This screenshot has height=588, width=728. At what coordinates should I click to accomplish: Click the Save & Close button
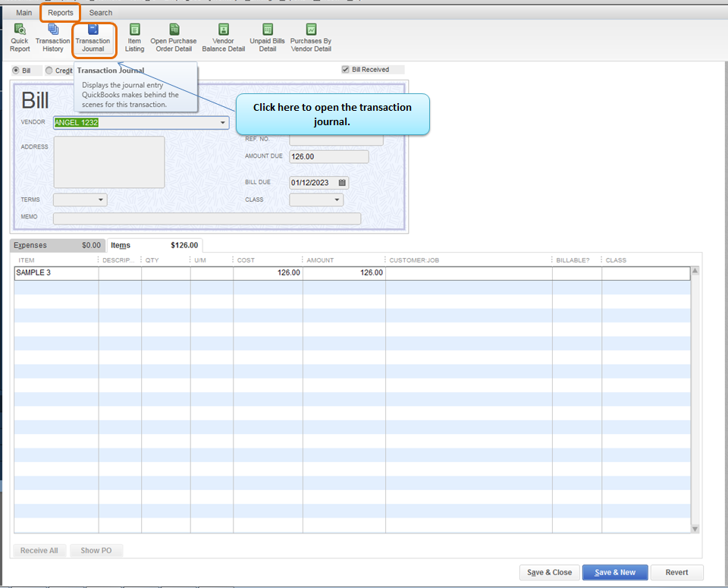[549, 572]
